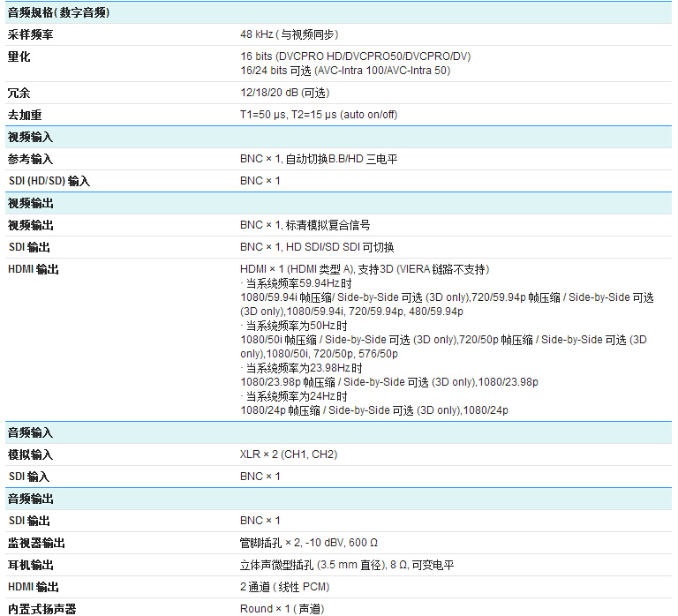Select the 模拟输入 row label
The width and height of the screenshot is (678, 616).
31,454
